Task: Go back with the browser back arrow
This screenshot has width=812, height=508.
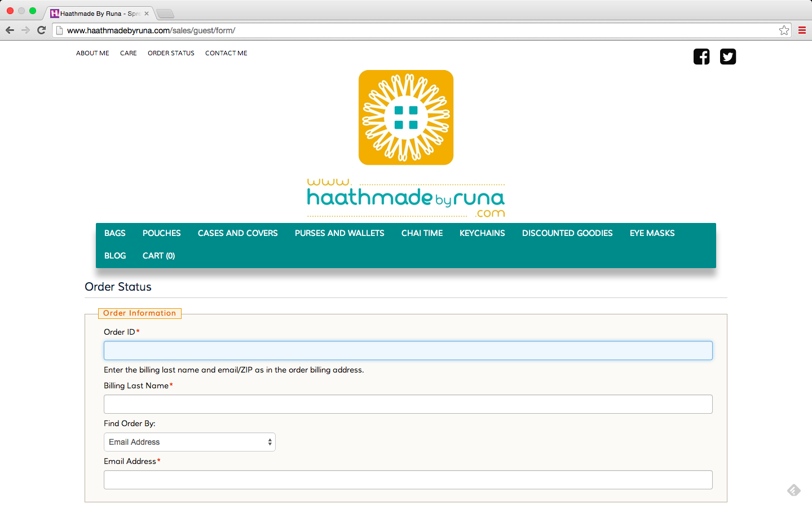Action: click(x=10, y=30)
